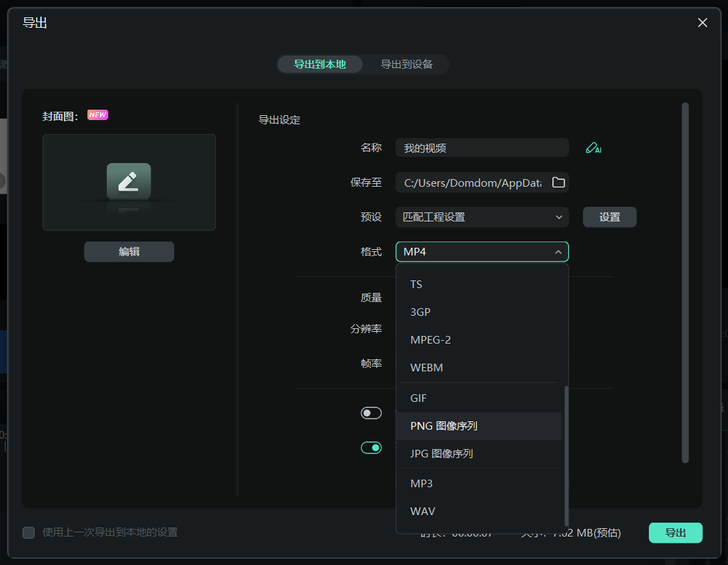This screenshot has width=728, height=565.
Task: Click the 设置 settings button
Action: tap(609, 217)
